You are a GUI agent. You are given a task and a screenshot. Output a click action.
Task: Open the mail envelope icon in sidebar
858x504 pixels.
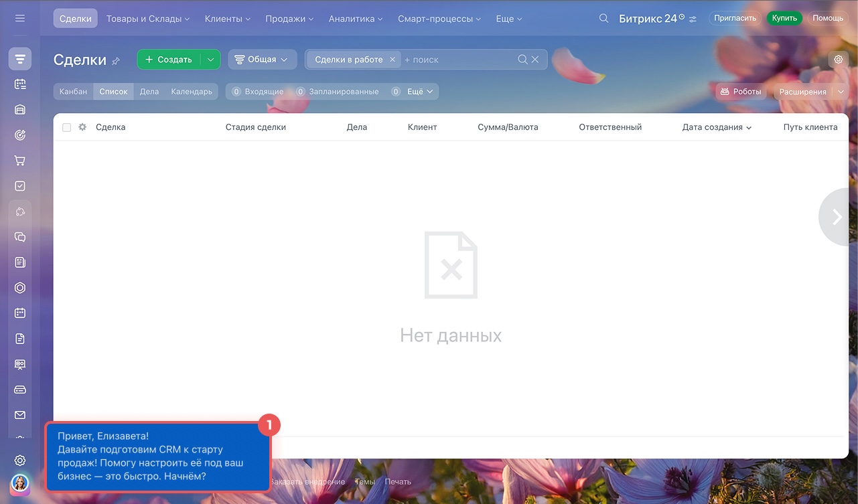point(20,415)
